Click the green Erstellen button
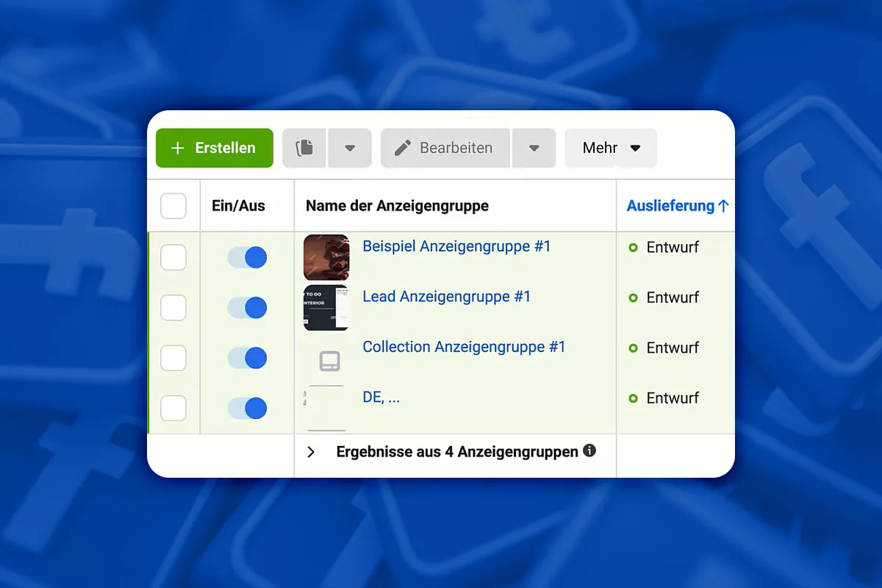Screen dimensions: 882x588 point(214,148)
